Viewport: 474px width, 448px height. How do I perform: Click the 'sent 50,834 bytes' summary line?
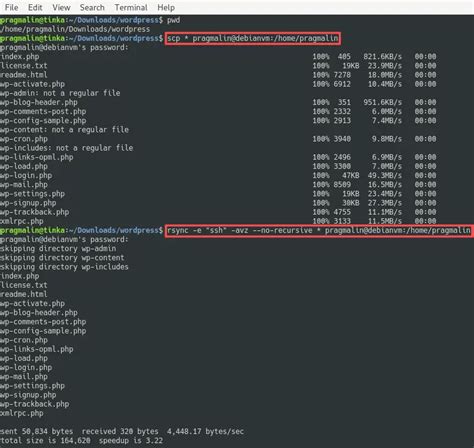(122, 431)
